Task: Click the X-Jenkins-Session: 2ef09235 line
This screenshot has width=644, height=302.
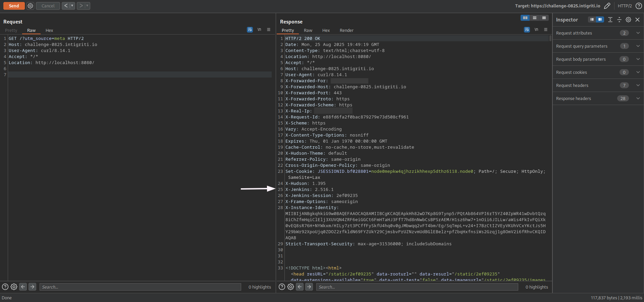Action: [x=321, y=196]
